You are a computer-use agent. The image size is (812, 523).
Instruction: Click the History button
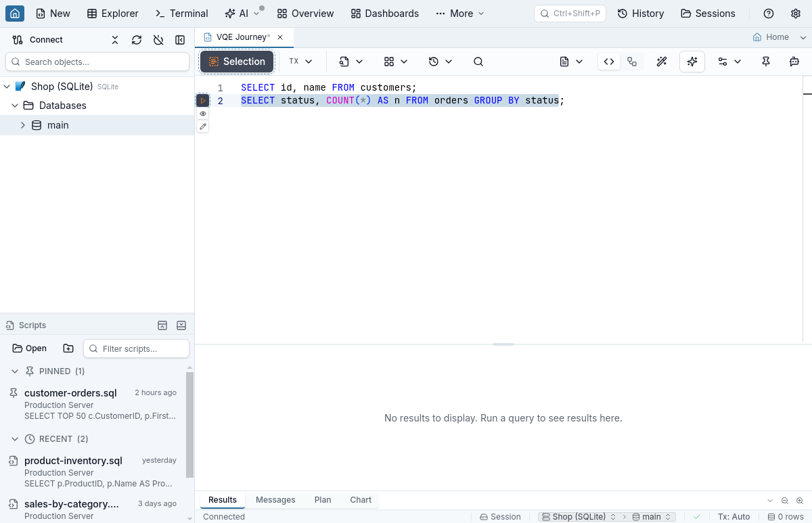(641, 14)
